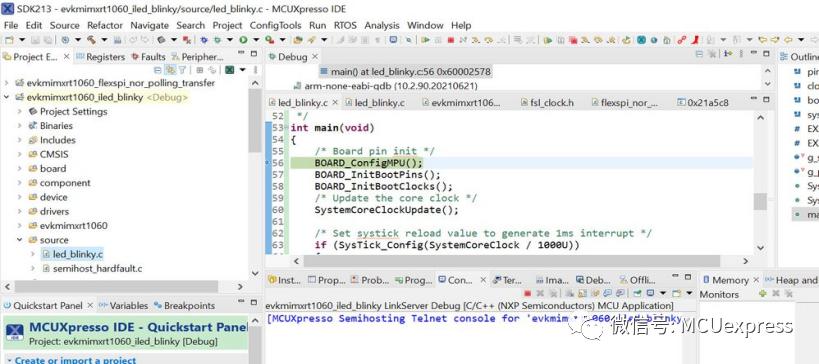The width and height of the screenshot is (819, 364).
Task: Open the Run launch dropdown arrow
Action: 256,40
